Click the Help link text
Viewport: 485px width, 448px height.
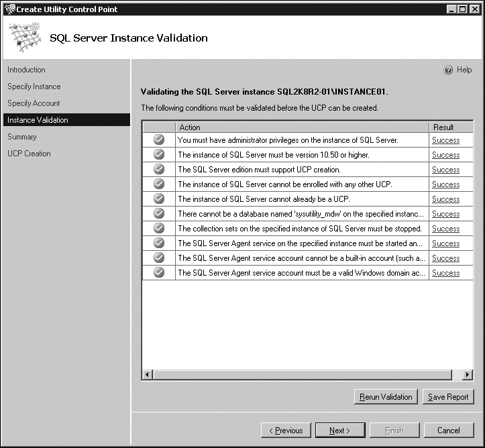point(464,70)
